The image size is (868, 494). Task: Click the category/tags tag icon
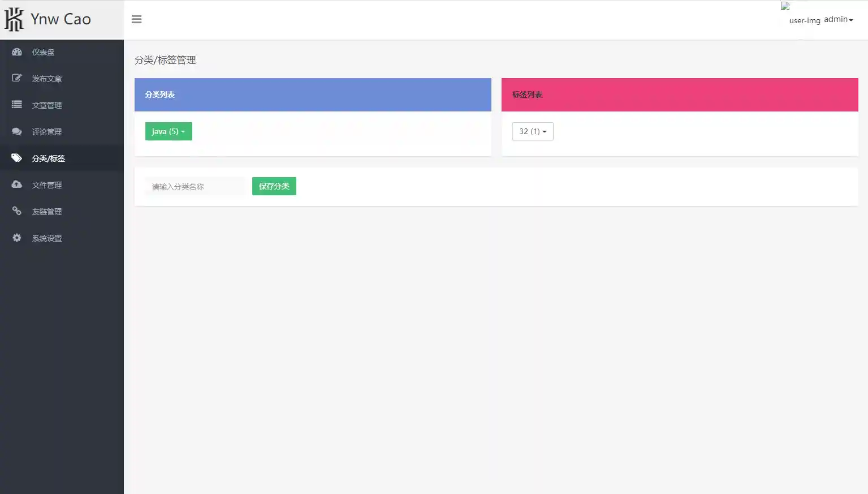17,158
